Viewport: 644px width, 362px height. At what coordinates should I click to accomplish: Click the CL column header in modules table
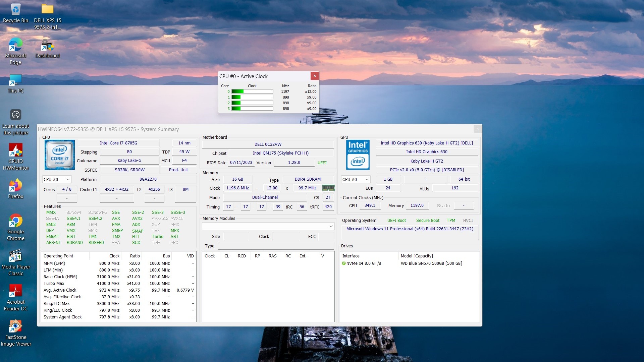tap(227, 256)
